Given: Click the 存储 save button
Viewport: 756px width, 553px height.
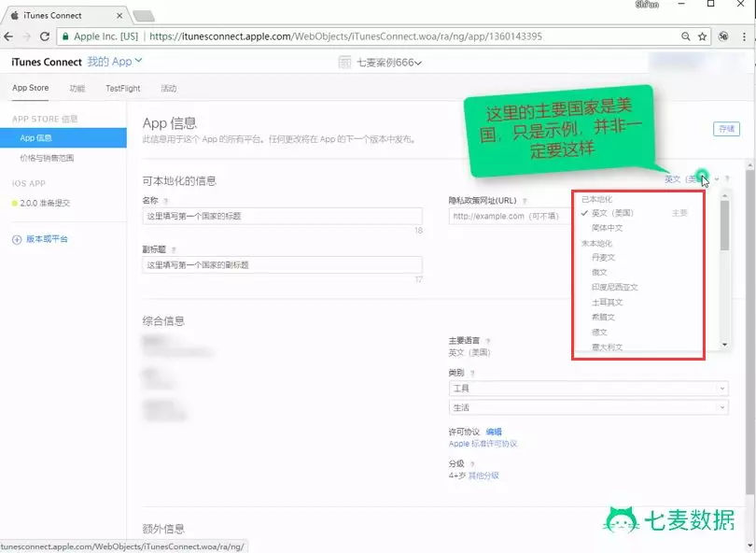Looking at the screenshot, I should click(x=725, y=129).
